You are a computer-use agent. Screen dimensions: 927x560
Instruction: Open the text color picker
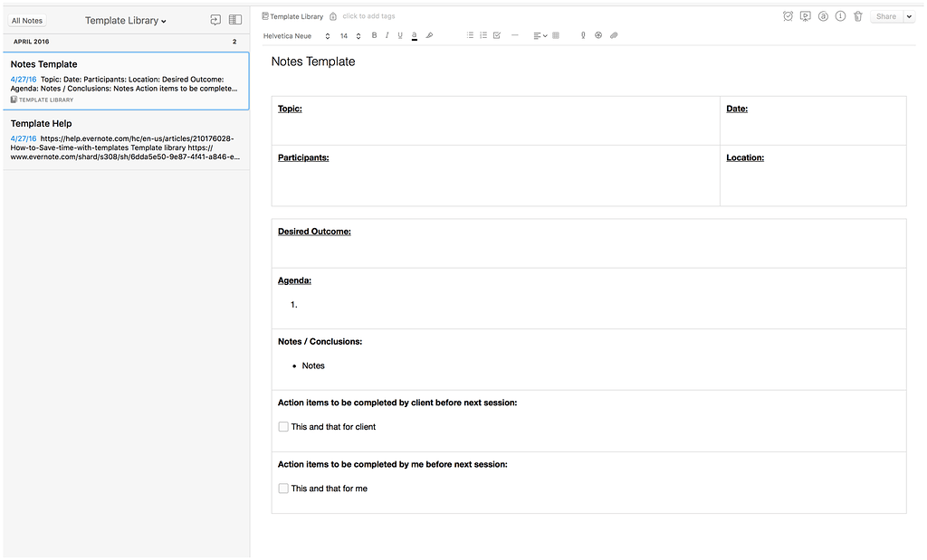(x=415, y=35)
